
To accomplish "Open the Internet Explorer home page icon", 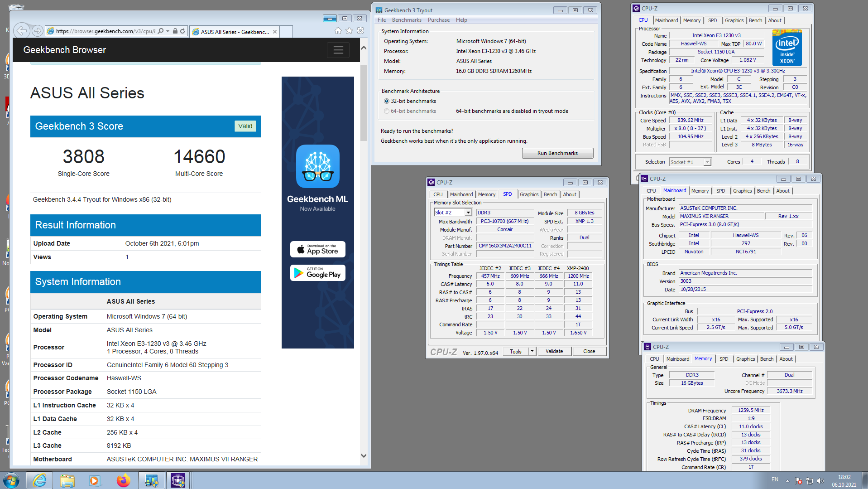I will (x=338, y=30).
